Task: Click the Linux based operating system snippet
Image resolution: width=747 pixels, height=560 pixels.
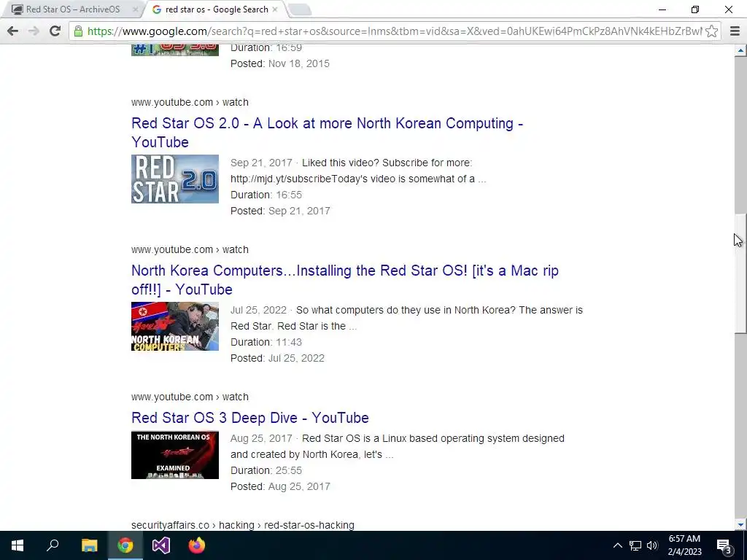Action: click(x=398, y=446)
